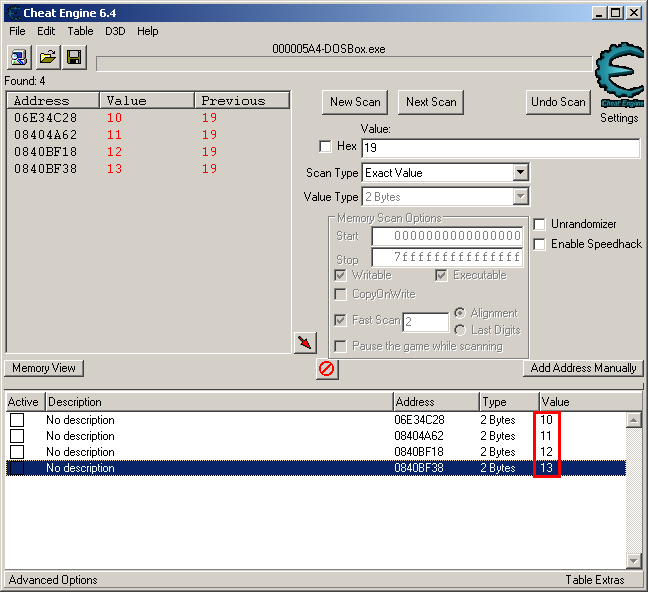Click the scan Value input field
Screen dimensions: 648x592
[500, 148]
